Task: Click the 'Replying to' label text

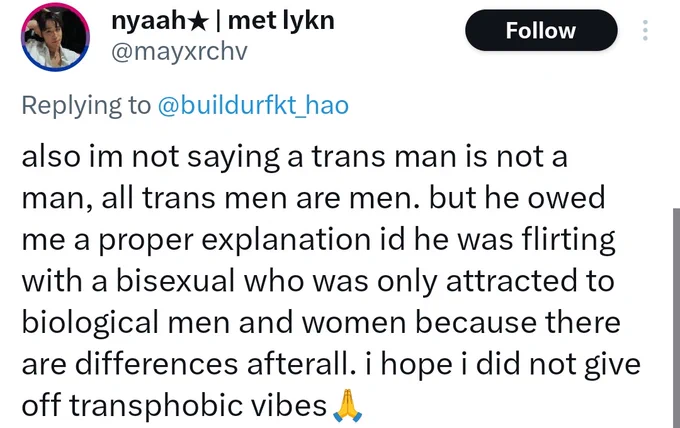Action: point(86,105)
